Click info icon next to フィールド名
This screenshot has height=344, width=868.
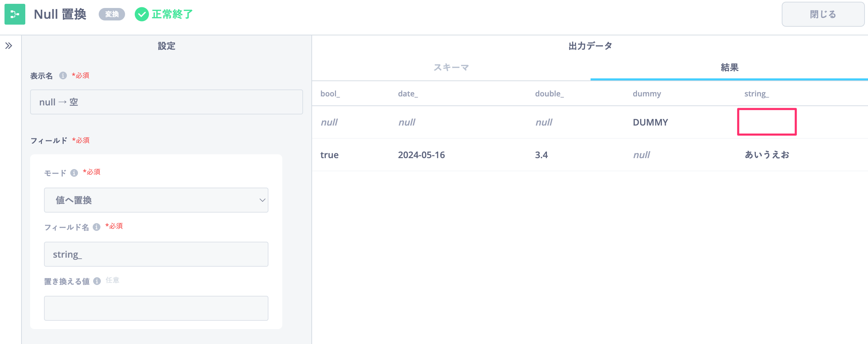tap(97, 227)
